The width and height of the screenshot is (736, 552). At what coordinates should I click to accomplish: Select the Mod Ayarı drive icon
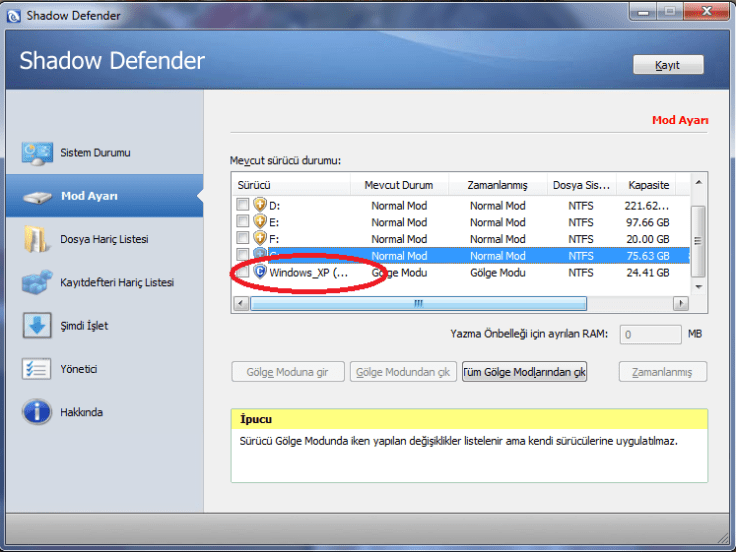(37, 197)
